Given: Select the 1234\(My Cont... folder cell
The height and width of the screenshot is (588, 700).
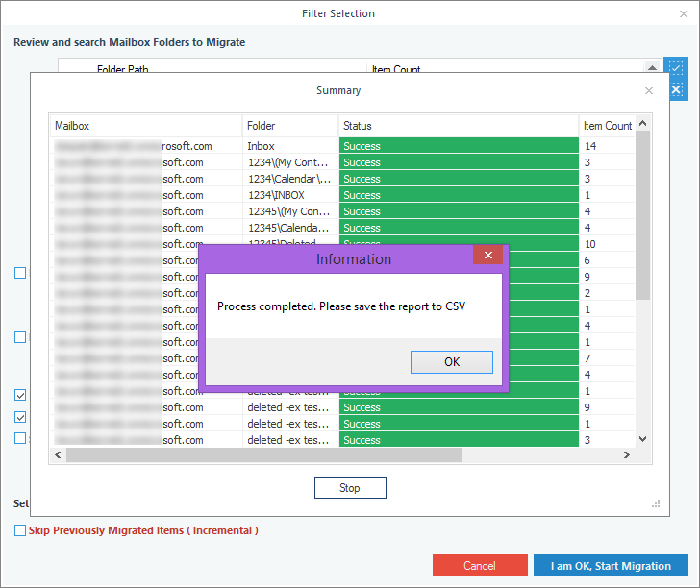Looking at the screenshot, I should [290, 162].
